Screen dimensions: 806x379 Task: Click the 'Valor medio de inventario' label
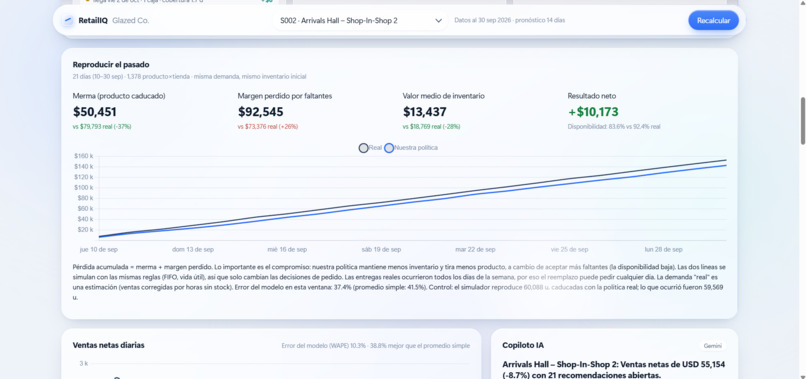tap(444, 96)
